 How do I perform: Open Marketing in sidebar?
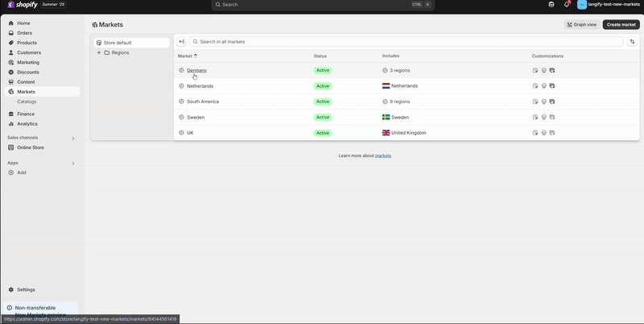(28, 63)
